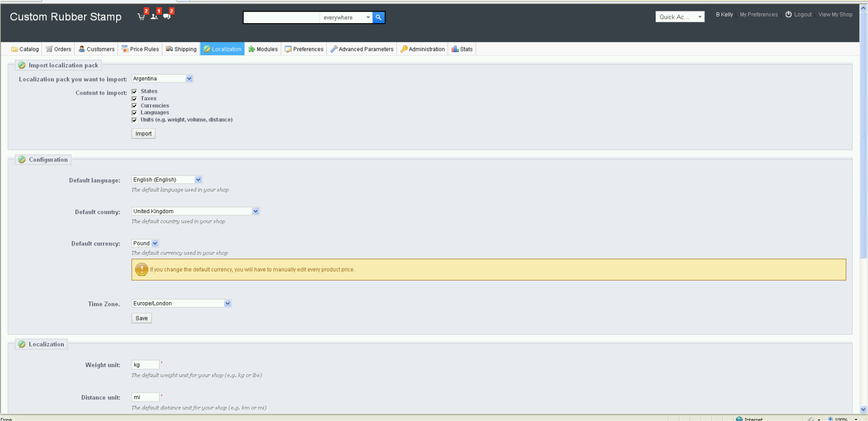This screenshot has height=421, width=868.
Task: Open the shopping cart orders notification icon
Action: pyautogui.click(x=141, y=17)
